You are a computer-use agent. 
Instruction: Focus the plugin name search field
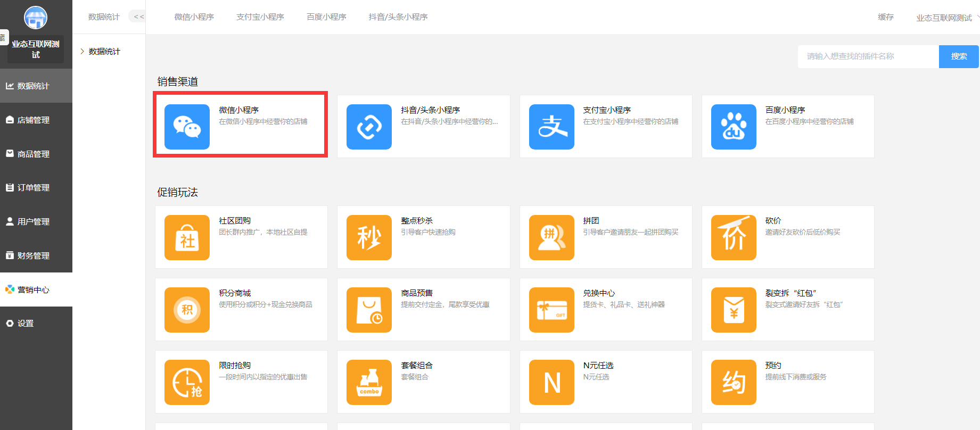point(868,56)
